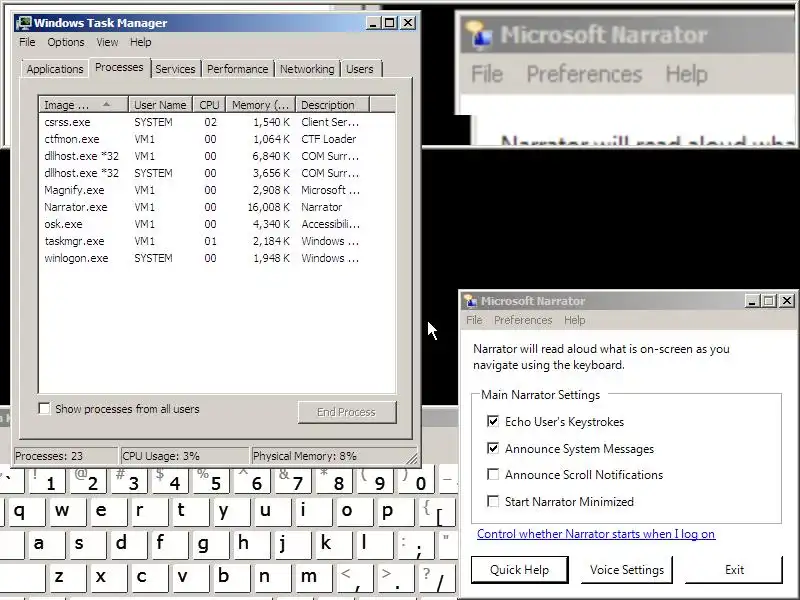800x600 pixels.
Task: Select the ctfmon.exe process row
Action: [217, 139]
